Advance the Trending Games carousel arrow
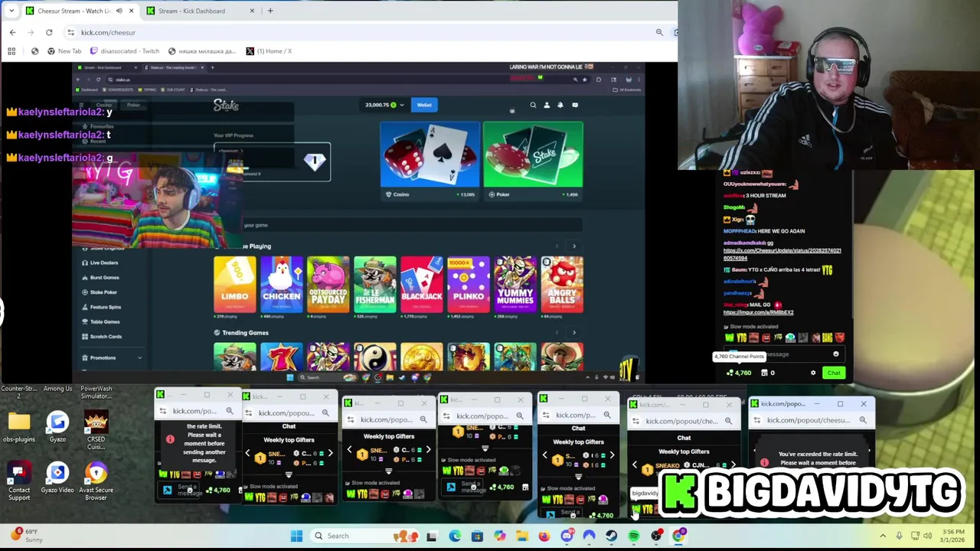980x551 pixels. pyautogui.click(x=574, y=332)
